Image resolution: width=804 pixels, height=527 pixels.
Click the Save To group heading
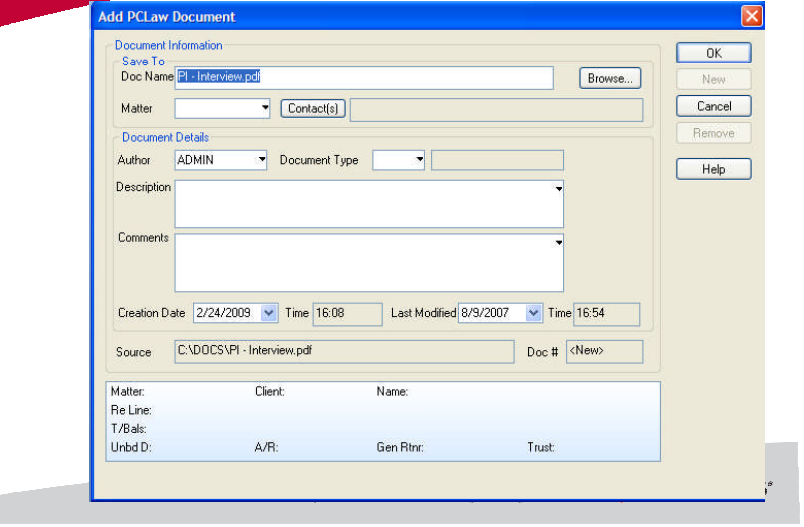point(143,61)
